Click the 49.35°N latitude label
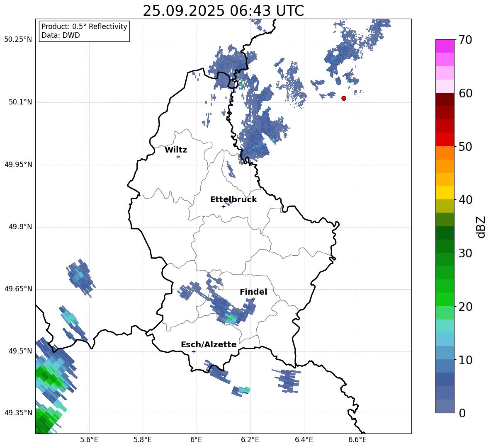This screenshot has height=448, width=491. (18, 413)
